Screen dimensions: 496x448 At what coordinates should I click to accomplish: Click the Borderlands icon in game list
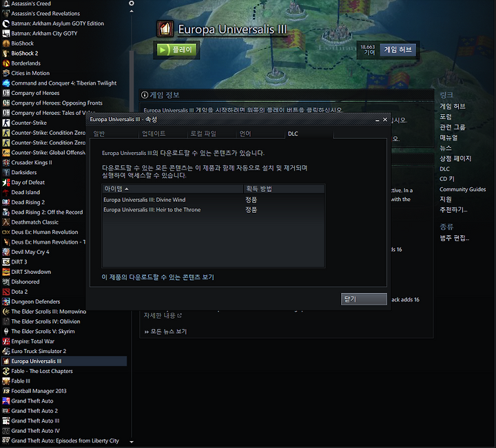coord(6,63)
